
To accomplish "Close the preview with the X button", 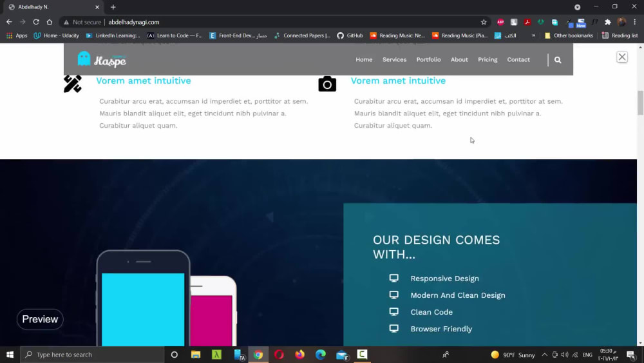I will pos(622,57).
